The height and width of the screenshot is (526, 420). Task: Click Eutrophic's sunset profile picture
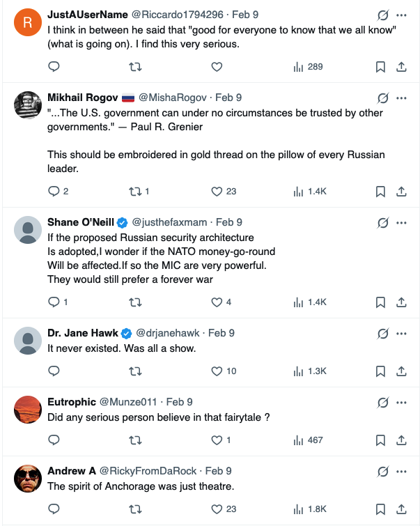coord(28,410)
